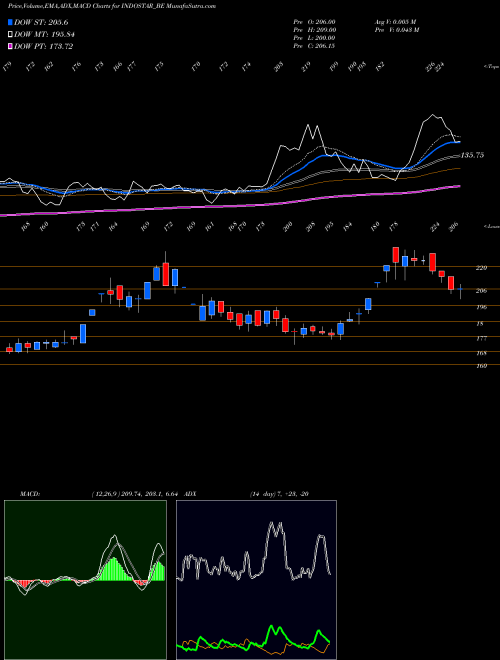The width and height of the screenshot is (500, 660).
Task: Click the magenta DOW PT legend swatch
Action: [x=10, y=46]
